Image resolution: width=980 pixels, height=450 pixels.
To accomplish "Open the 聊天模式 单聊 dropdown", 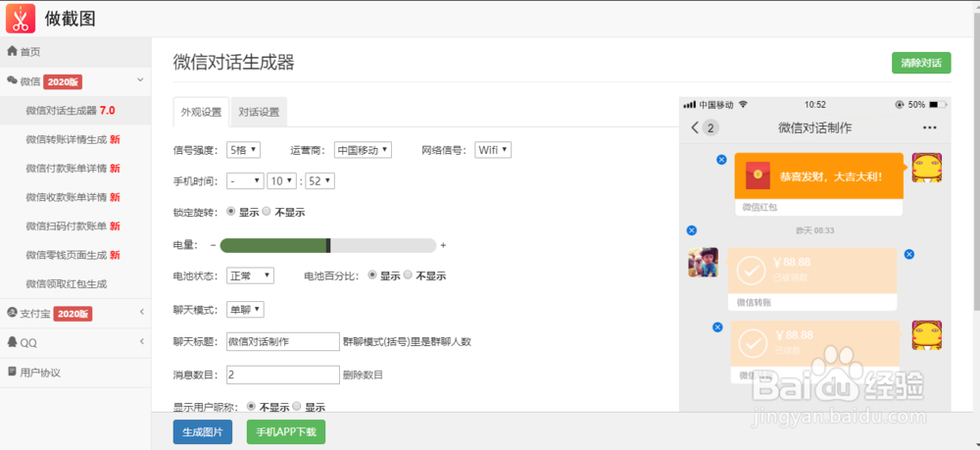I will pos(245,310).
